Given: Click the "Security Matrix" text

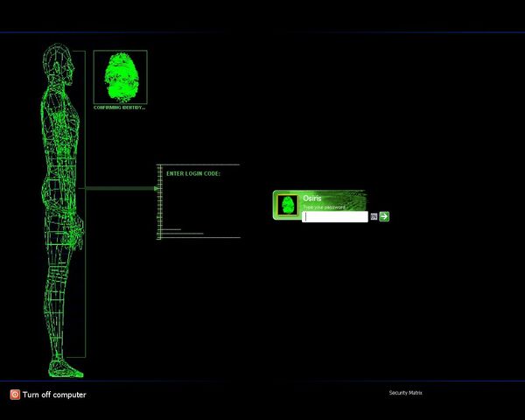Looking at the screenshot, I should point(405,393).
